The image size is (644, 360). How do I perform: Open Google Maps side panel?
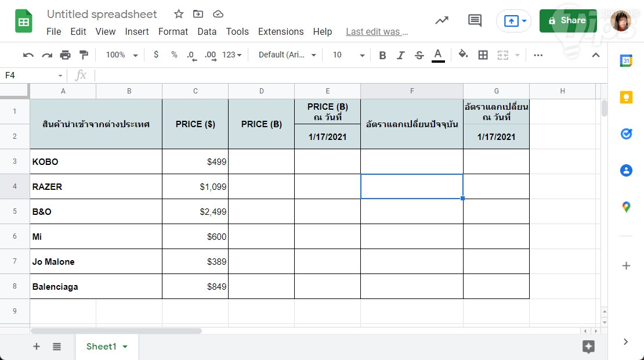[626, 207]
